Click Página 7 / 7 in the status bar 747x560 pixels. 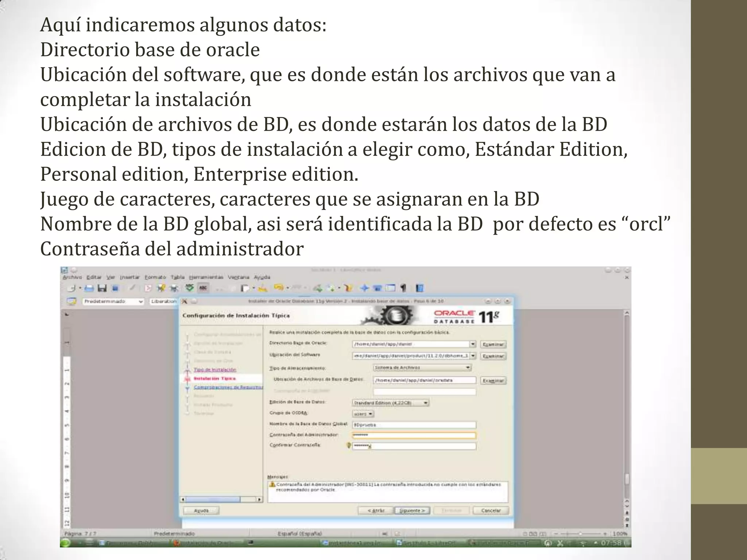(80, 534)
